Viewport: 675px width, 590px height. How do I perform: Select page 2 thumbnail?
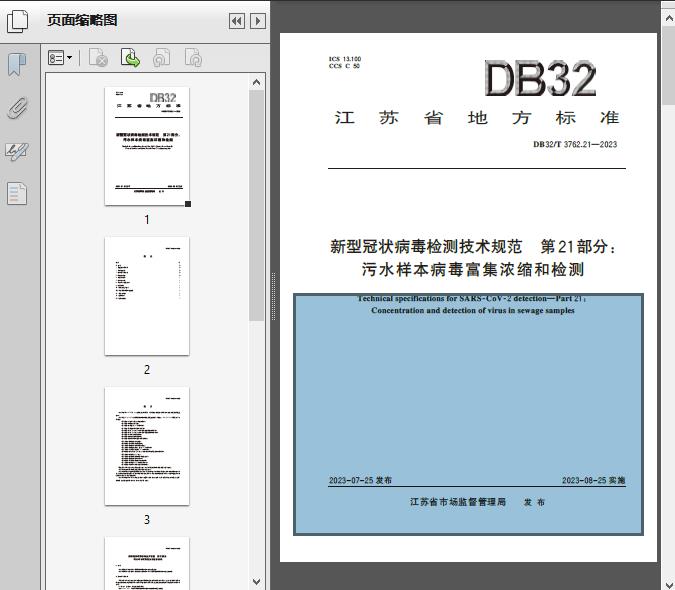pyautogui.click(x=147, y=296)
